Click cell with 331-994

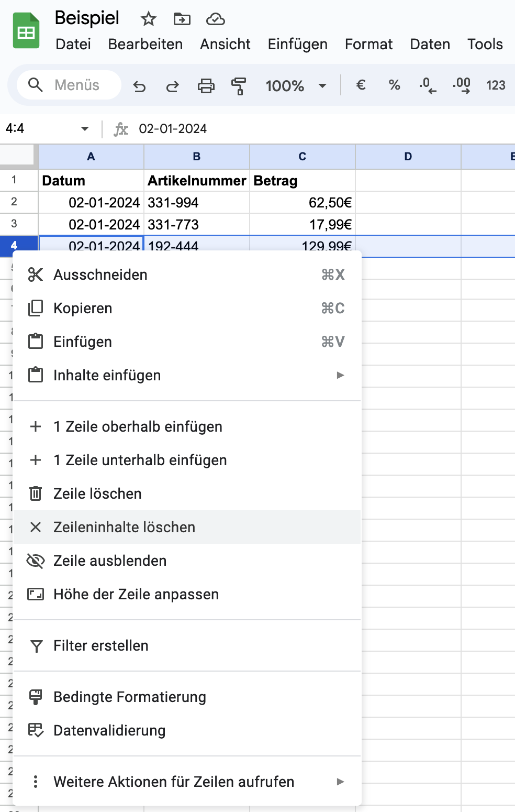(197, 202)
